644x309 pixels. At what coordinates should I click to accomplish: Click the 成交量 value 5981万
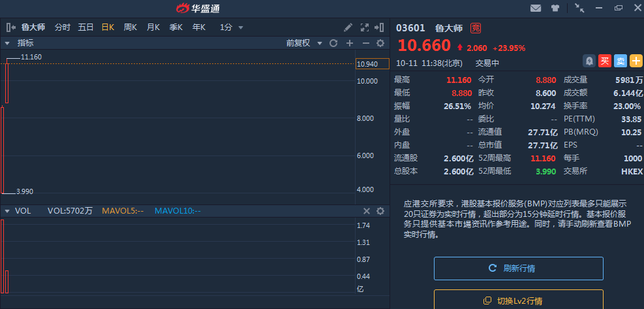coord(629,80)
